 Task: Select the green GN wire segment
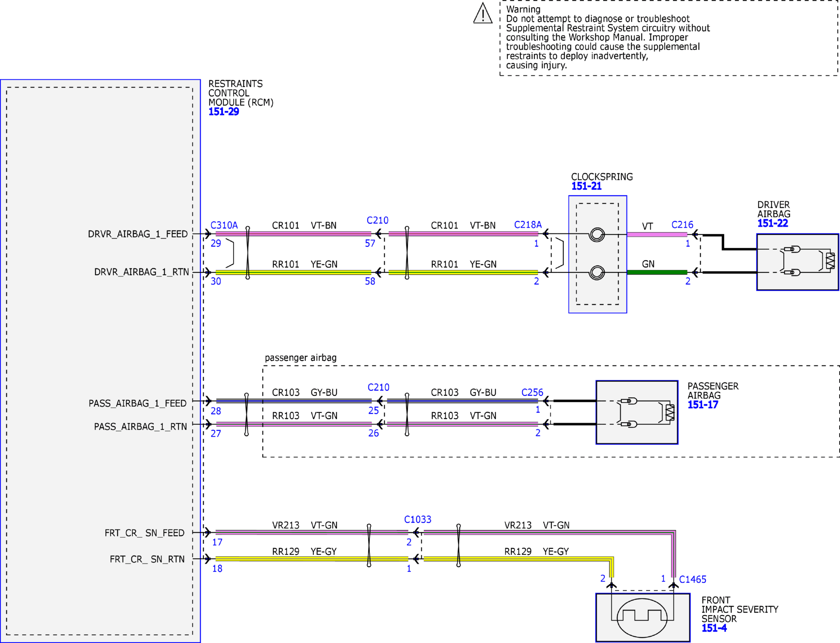pos(657,272)
